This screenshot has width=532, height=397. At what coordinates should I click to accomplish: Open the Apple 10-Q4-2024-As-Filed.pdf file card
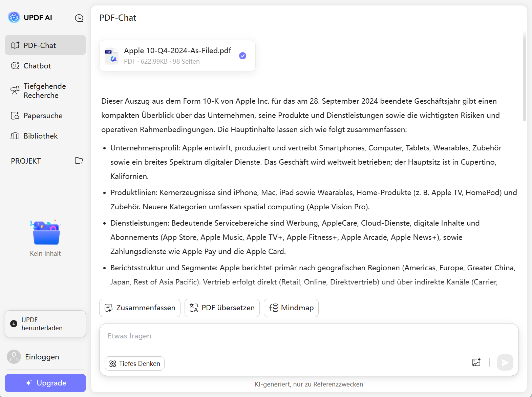pyautogui.click(x=177, y=56)
